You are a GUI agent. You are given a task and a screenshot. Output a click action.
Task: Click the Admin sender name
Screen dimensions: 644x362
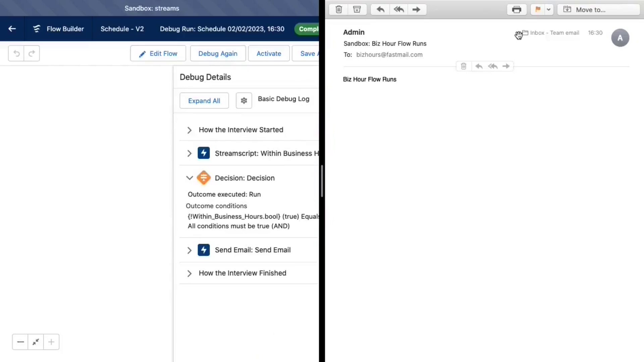point(354,32)
